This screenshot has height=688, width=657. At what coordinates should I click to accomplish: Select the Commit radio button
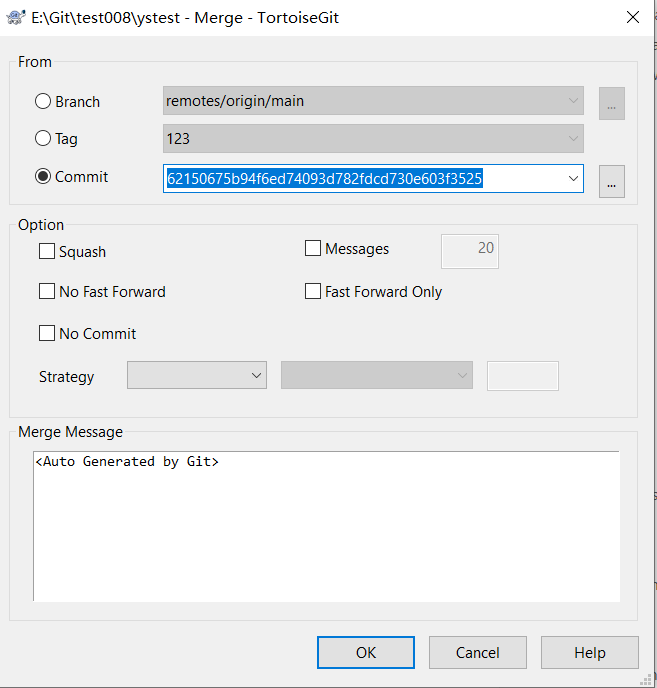tap(43, 176)
